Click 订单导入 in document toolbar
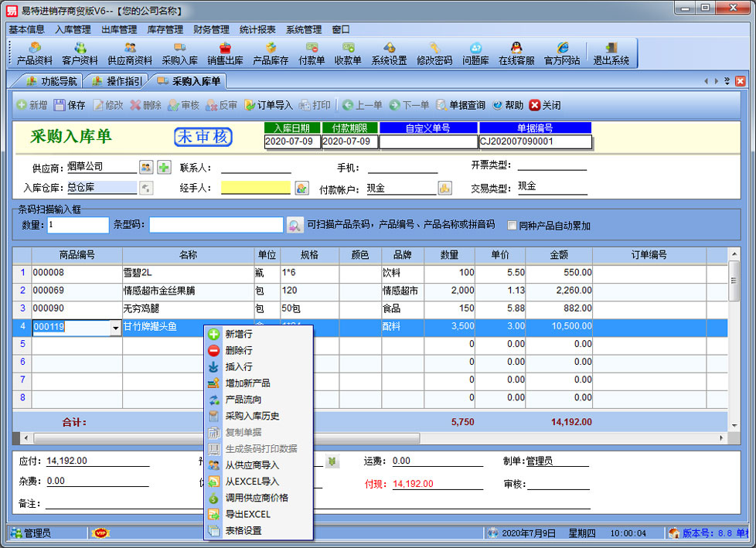 coord(268,105)
